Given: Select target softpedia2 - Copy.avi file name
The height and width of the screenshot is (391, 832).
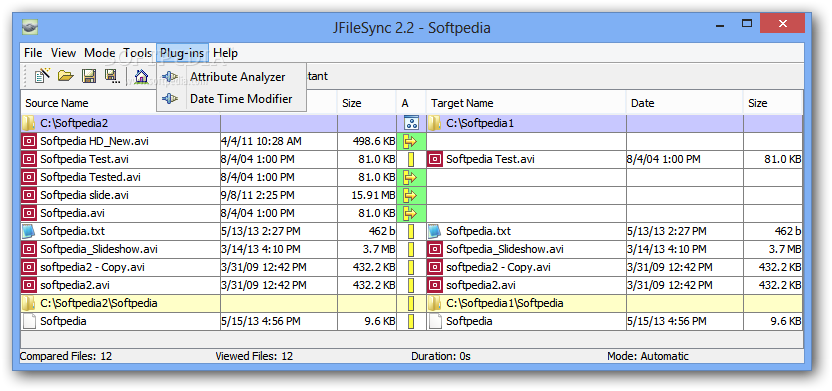Looking at the screenshot, I should [x=498, y=267].
